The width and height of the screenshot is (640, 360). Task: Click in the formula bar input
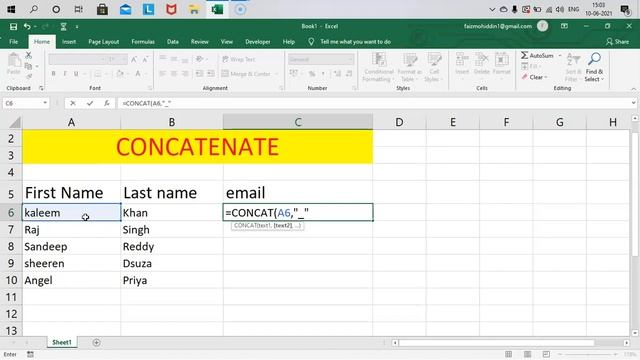tap(373, 103)
